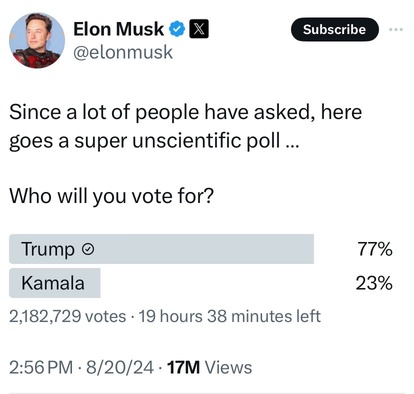This screenshot has height=394, width=414.
Task: Click the X affiliate badge icon
Action: pyautogui.click(x=199, y=29)
